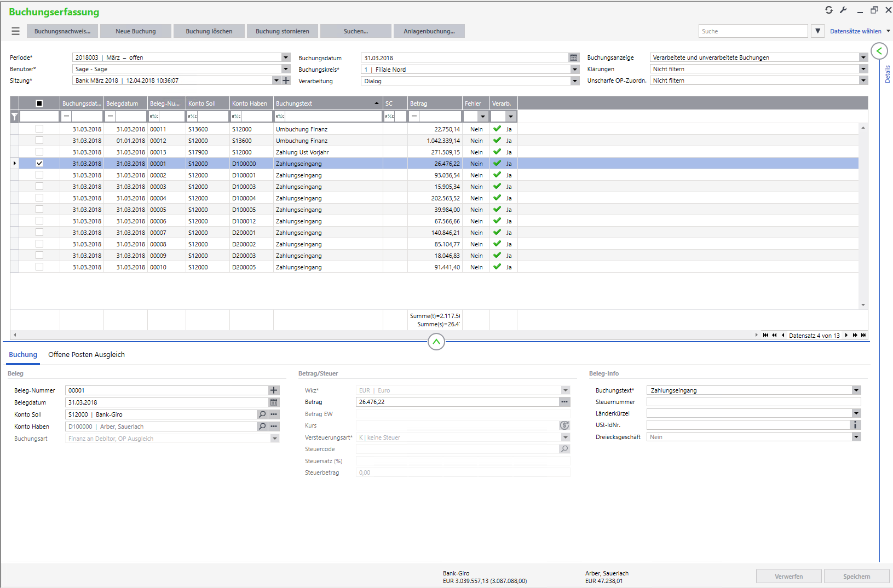Switch to Offene Posten Ausgleich tab
The image size is (893, 588).
87,355
